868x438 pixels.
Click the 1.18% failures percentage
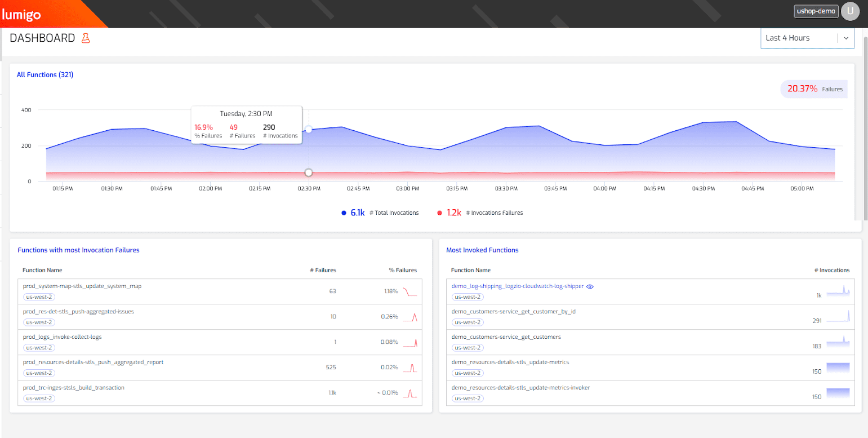tap(391, 291)
